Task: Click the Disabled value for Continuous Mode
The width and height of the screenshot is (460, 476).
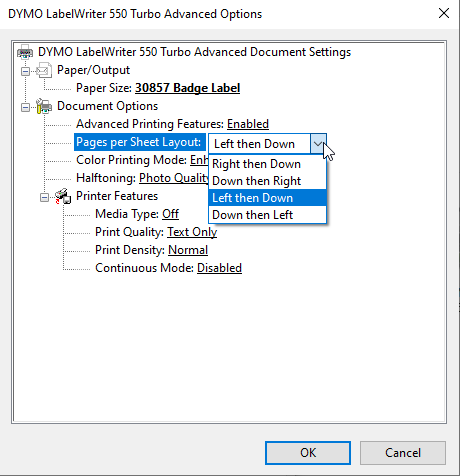Action: pos(219,268)
